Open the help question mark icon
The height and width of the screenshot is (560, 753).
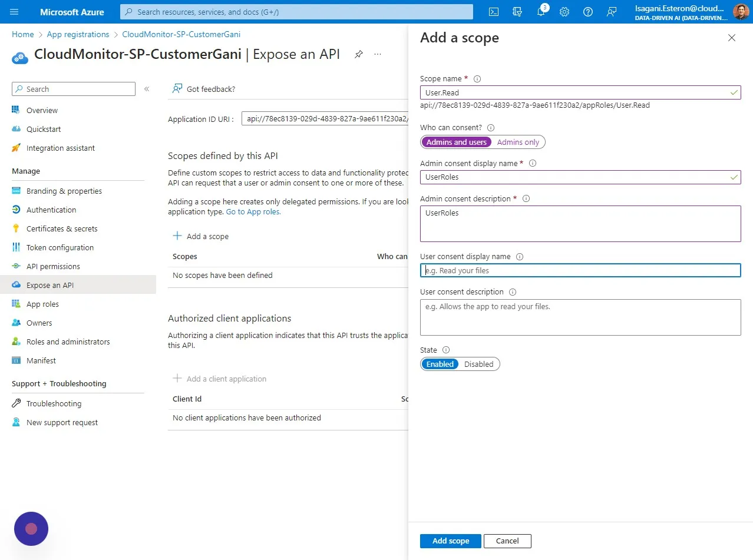point(588,12)
